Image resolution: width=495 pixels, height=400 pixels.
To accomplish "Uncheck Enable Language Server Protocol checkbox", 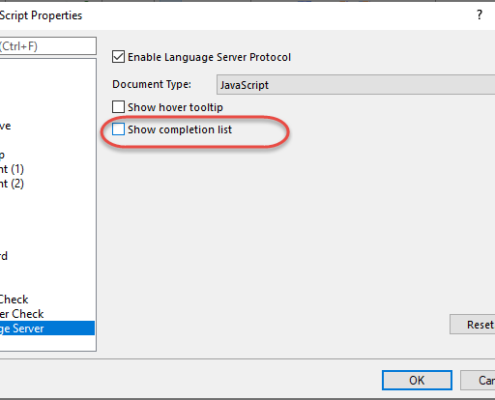I will point(118,57).
